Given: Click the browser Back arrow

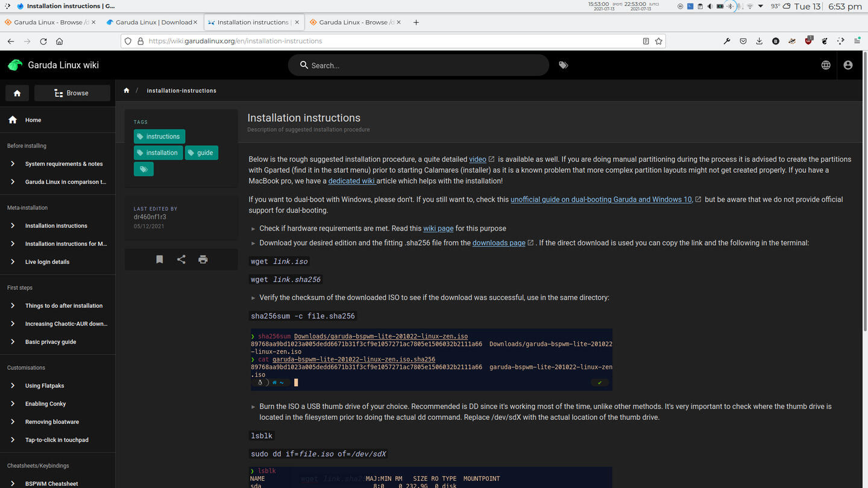Looking at the screenshot, I should [x=11, y=41].
